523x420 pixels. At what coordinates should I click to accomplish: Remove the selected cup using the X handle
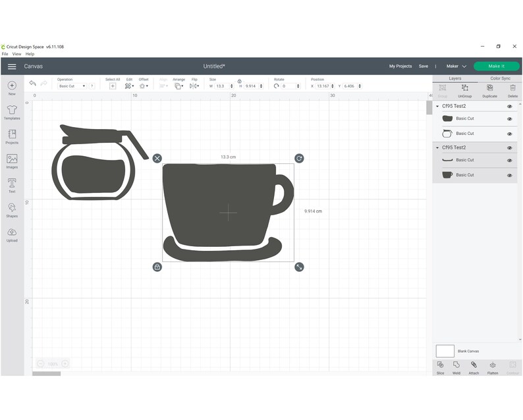(x=157, y=159)
